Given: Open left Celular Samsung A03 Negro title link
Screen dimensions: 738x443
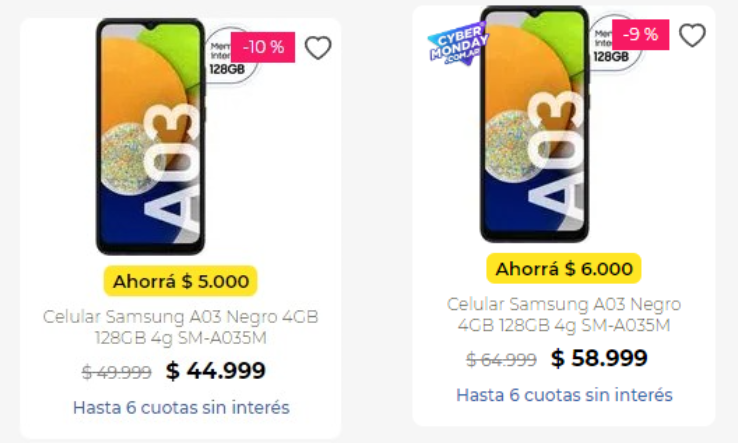Looking at the screenshot, I should pyautogui.click(x=181, y=327).
